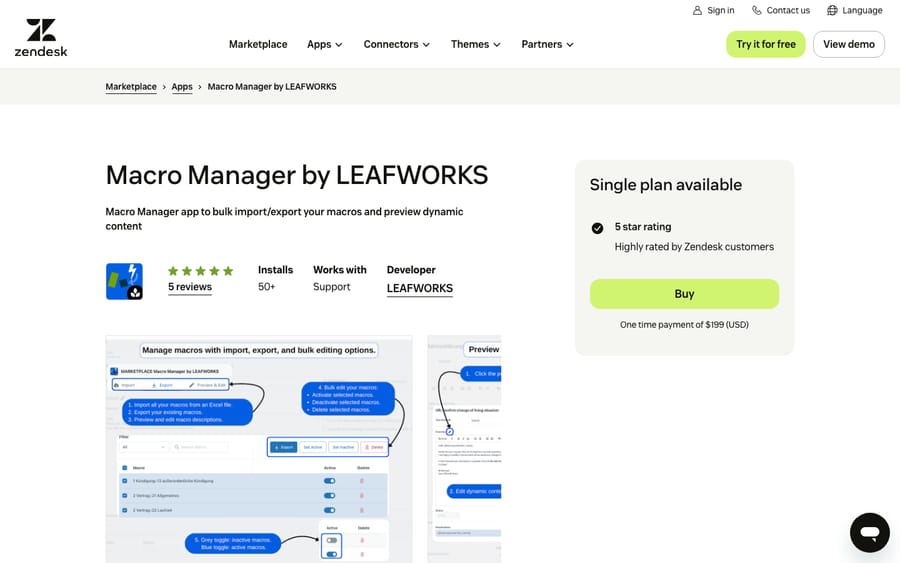Screen dimensions: 900x563
Task: Open the 5 reviews link
Action: click(190, 287)
